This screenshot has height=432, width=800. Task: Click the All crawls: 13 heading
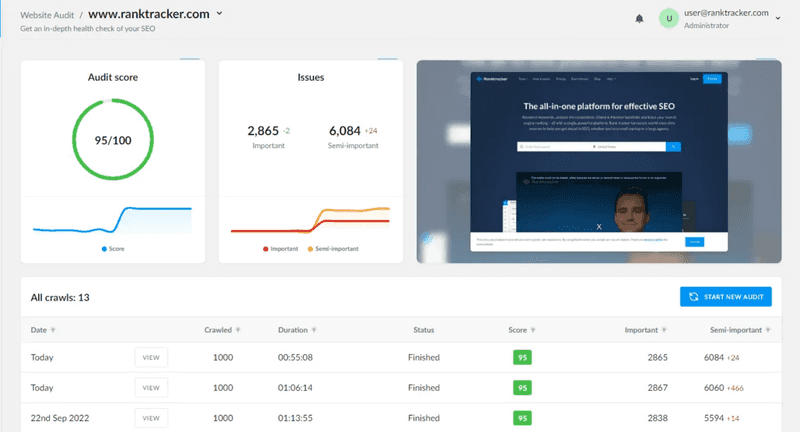[x=60, y=297]
